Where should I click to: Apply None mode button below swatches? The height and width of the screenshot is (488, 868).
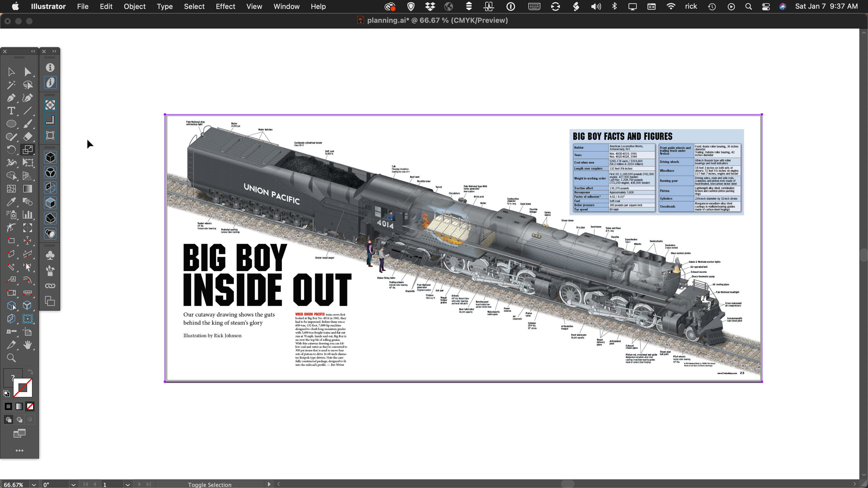tap(30, 406)
